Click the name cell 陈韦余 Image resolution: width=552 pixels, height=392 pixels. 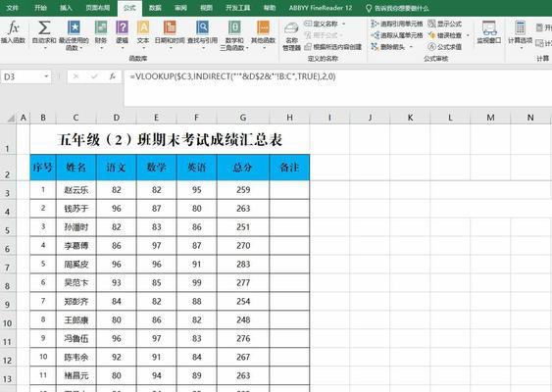click(x=76, y=358)
